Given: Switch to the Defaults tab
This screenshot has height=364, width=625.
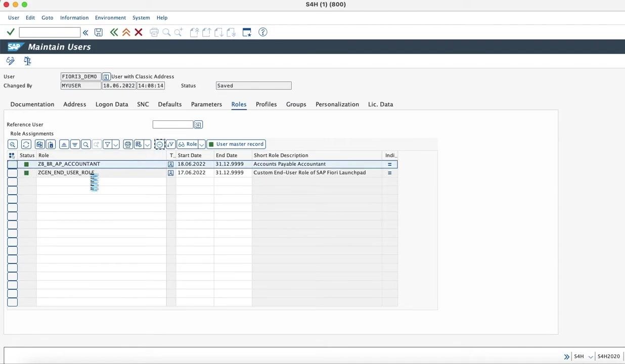Looking at the screenshot, I should pos(170,105).
